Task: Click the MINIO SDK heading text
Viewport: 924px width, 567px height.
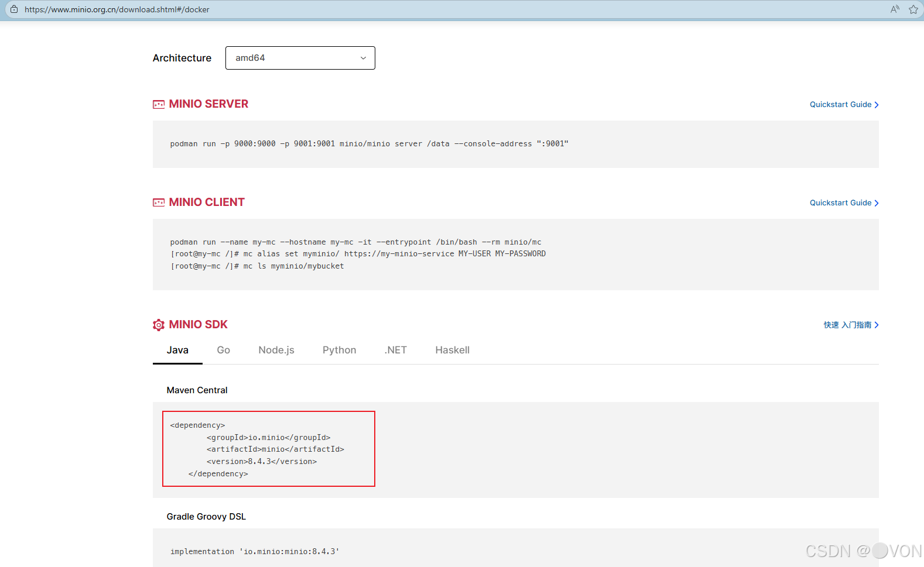Action: tap(198, 325)
